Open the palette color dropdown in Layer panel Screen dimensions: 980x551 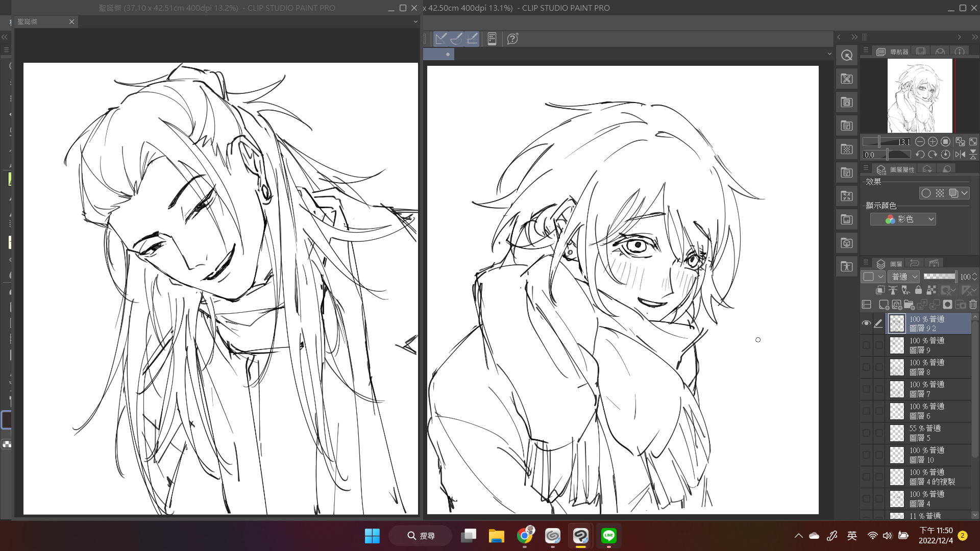pos(873,277)
